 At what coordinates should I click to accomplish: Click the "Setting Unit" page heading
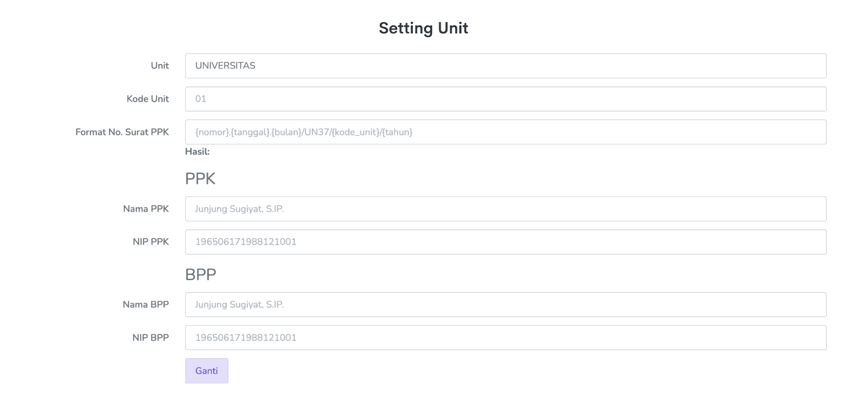click(x=423, y=28)
